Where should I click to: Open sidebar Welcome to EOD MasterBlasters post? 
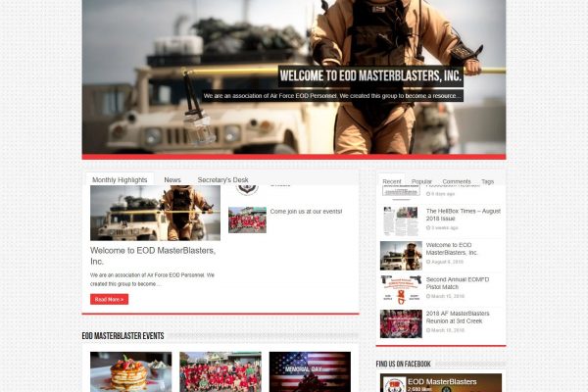pos(452,249)
